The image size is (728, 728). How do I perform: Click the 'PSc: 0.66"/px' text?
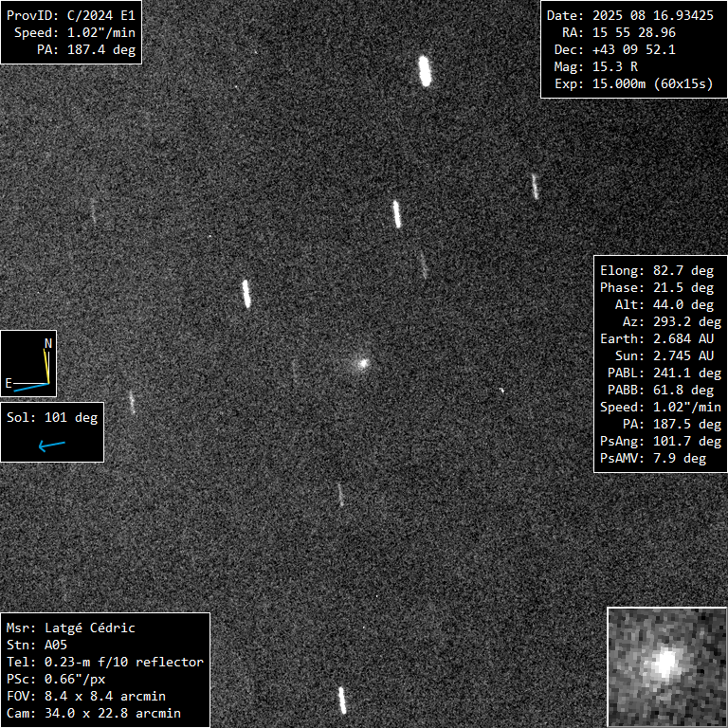pos(56,680)
